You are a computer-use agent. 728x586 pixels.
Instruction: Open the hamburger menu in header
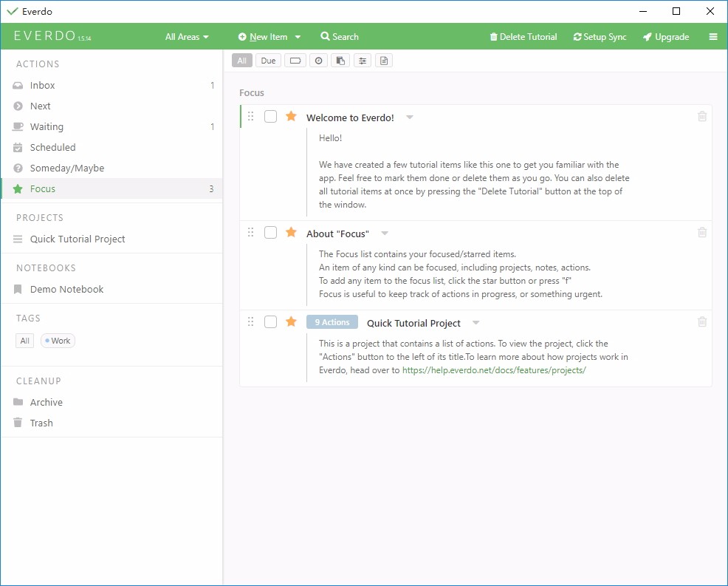pos(713,37)
